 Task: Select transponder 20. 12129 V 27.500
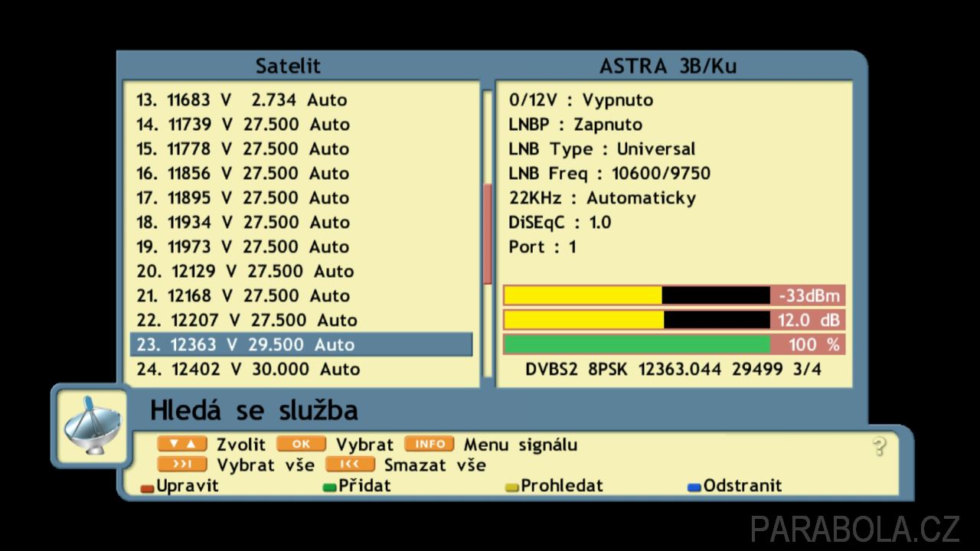pos(301,271)
